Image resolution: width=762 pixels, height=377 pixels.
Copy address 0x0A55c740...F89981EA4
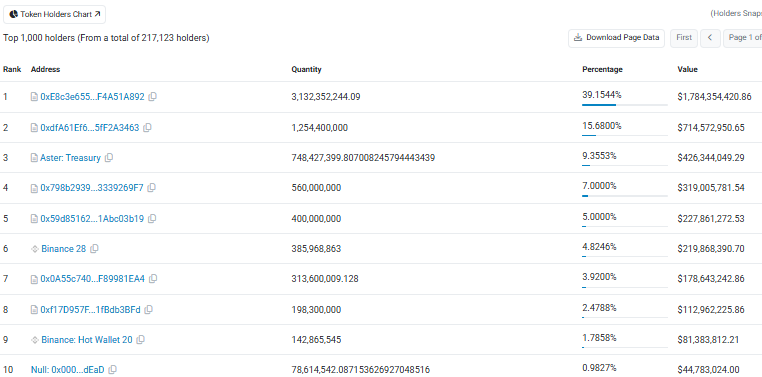153,279
